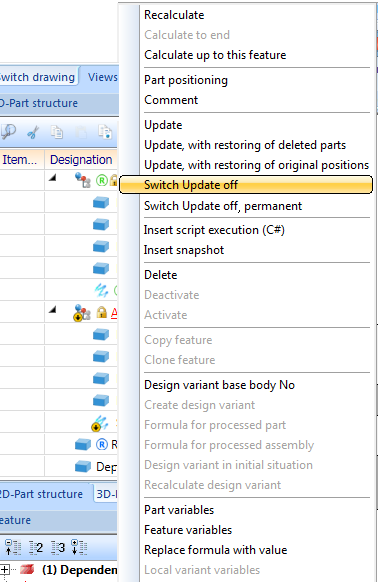Collapse the first referenced assembly in tree
378x582 pixels.
point(53,178)
